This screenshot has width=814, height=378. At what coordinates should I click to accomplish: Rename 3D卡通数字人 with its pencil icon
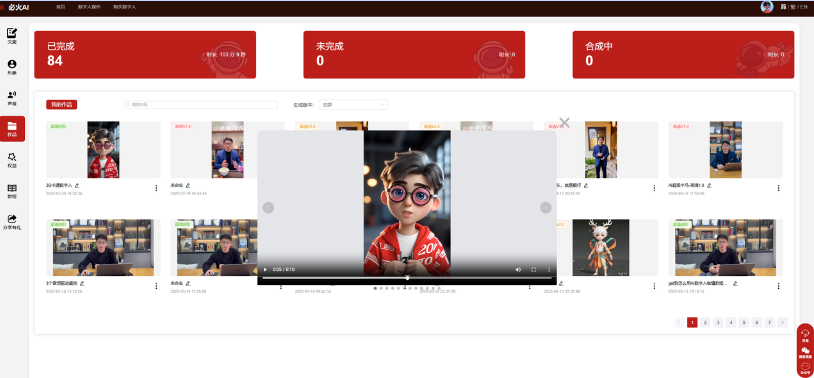click(x=76, y=185)
